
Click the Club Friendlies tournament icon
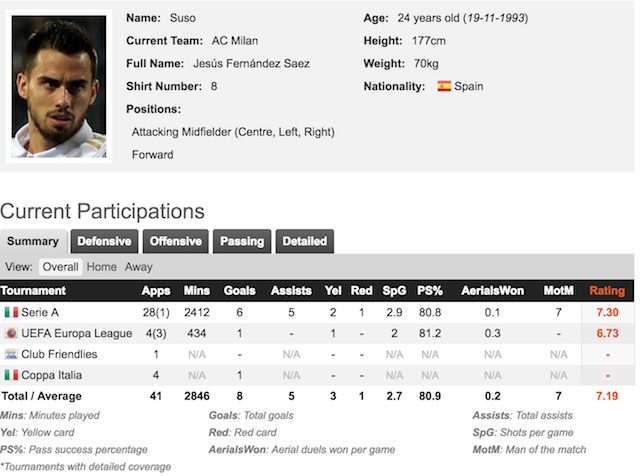(x=11, y=354)
